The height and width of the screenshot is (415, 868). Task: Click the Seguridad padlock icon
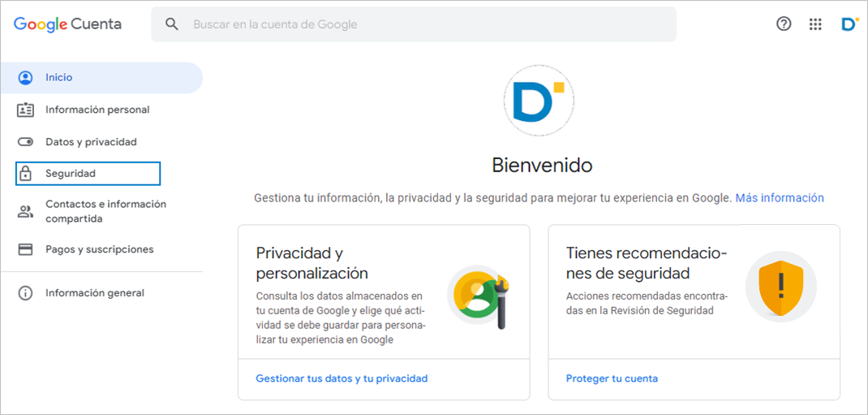[x=25, y=174]
